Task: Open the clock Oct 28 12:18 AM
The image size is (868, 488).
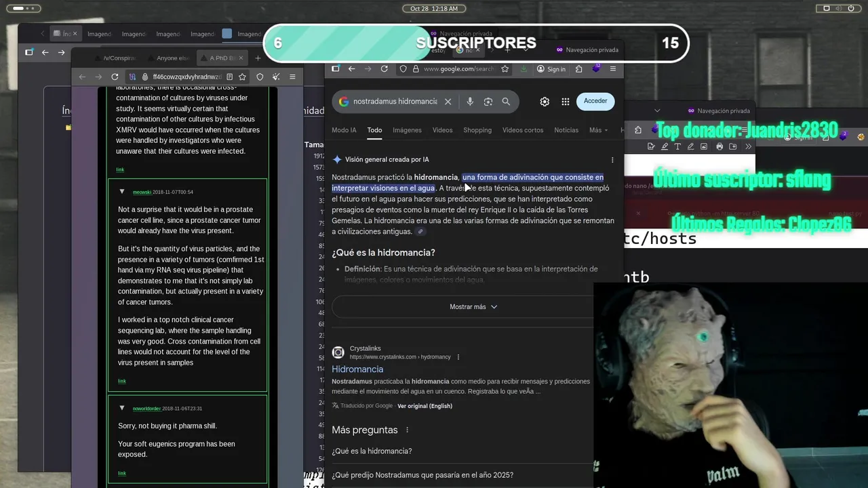Action: point(434,8)
